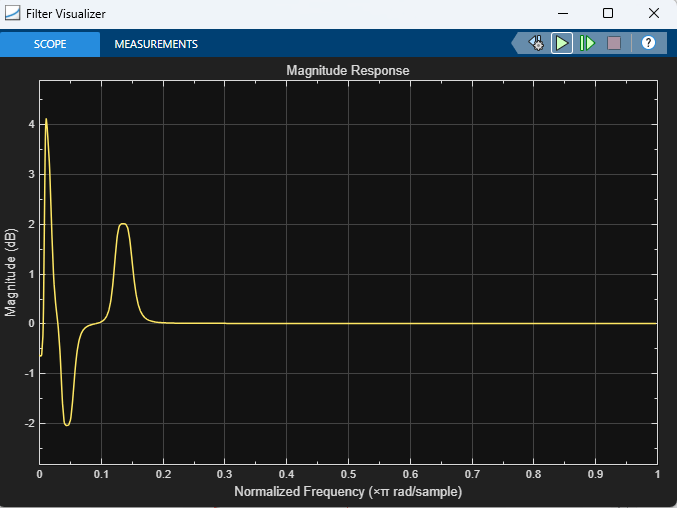
Task: Click the curve's trough near -2 dB
Action: tap(67, 425)
